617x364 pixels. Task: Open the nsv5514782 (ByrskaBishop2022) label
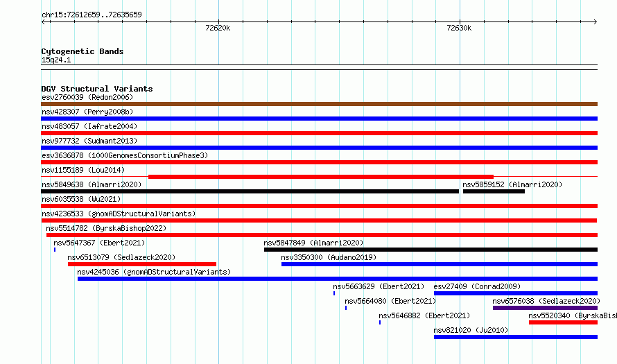point(106,228)
